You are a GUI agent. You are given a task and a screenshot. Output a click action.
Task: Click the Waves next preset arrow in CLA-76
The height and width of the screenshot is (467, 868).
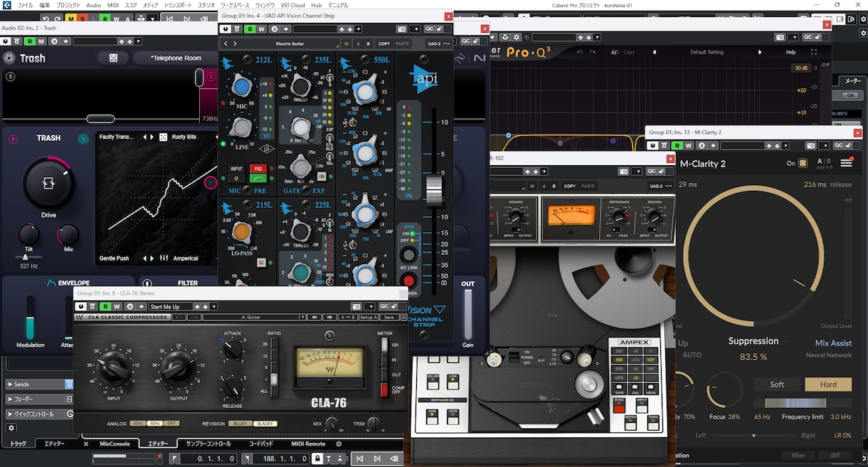[329, 318]
